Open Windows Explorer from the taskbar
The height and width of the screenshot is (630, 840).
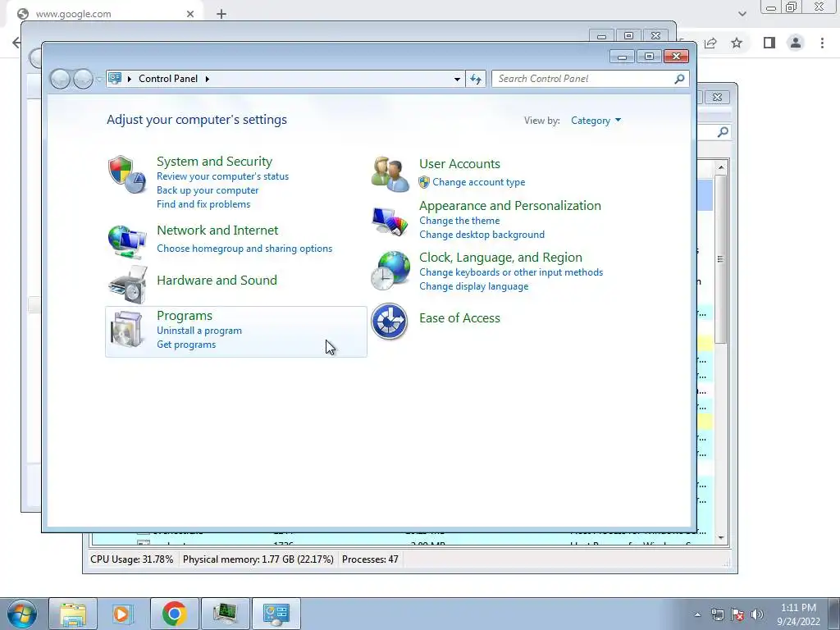[73, 614]
